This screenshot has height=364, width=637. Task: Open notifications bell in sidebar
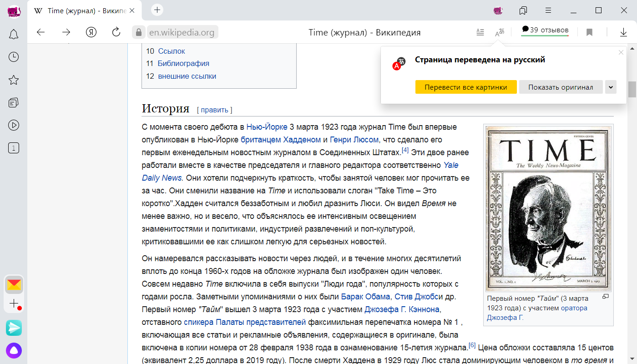click(x=14, y=34)
